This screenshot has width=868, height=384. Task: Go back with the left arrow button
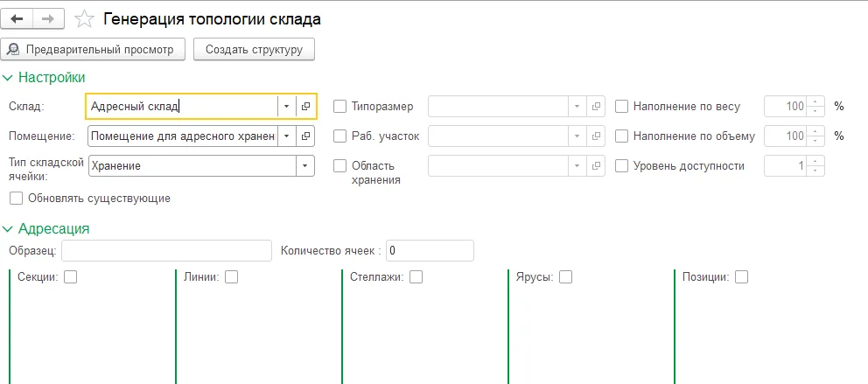17,19
